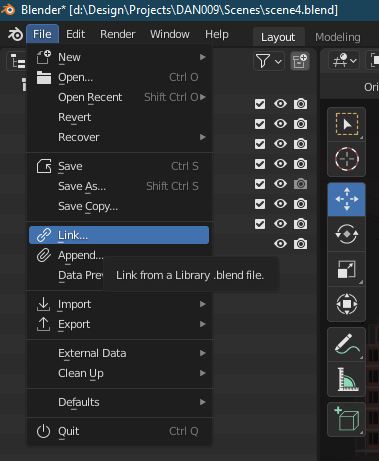The height and width of the screenshot is (461, 379).
Task: Pick the Cursor tool
Action: (347, 159)
